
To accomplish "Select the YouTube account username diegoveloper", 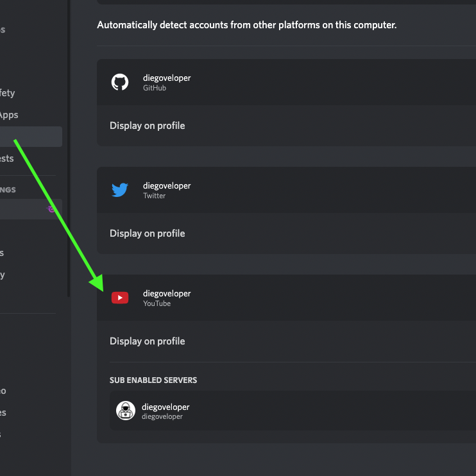I will (x=167, y=293).
